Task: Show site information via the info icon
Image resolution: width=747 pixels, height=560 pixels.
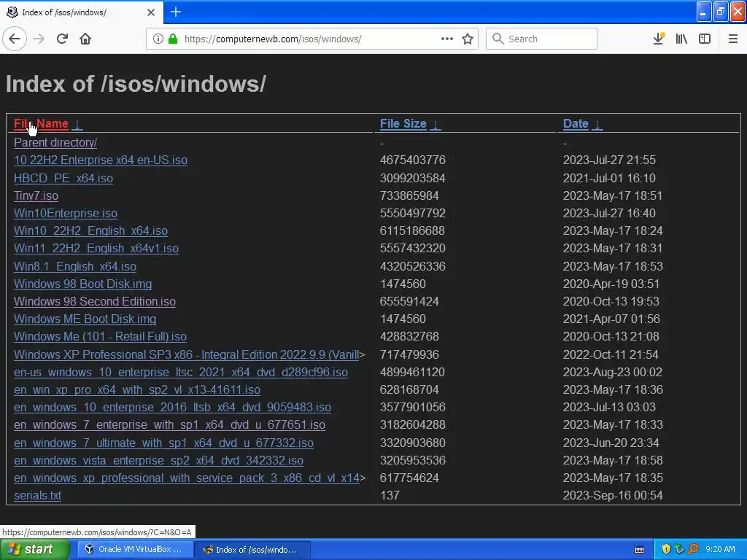Action: (158, 39)
